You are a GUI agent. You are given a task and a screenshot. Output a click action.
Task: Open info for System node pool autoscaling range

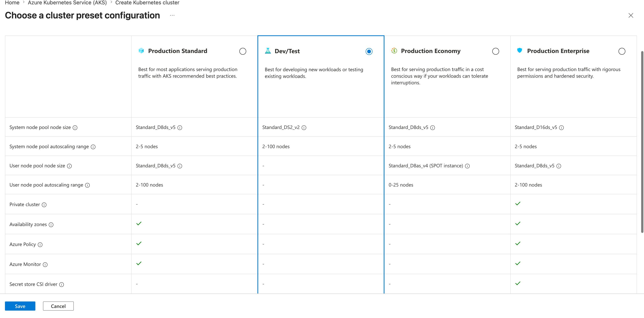(x=93, y=147)
